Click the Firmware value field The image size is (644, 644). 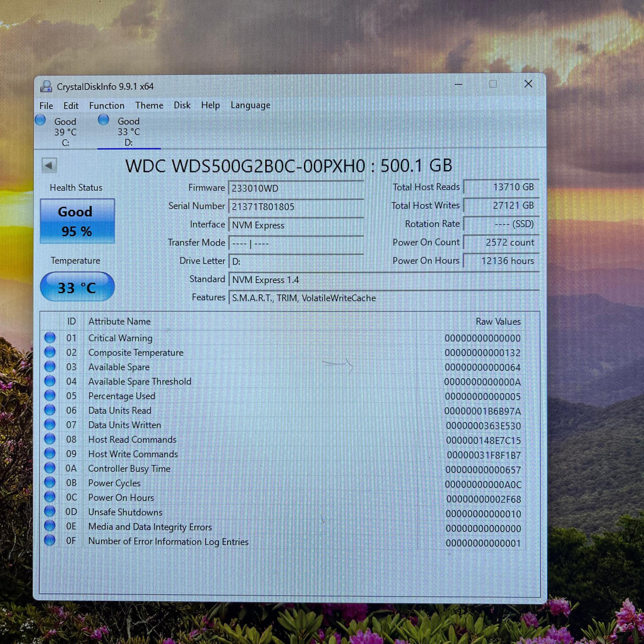[296, 188]
